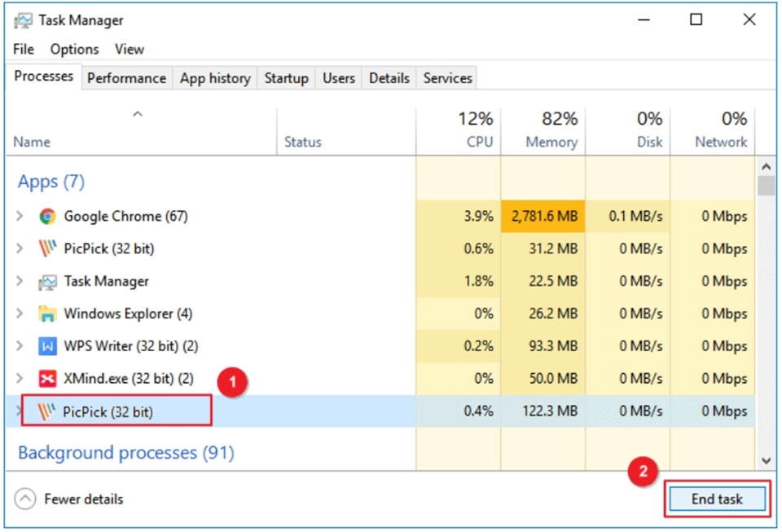Image resolution: width=782 pixels, height=532 pixels.
Task: Open the Startup tab
Action: pyautogui.click(x=286, y=78)
